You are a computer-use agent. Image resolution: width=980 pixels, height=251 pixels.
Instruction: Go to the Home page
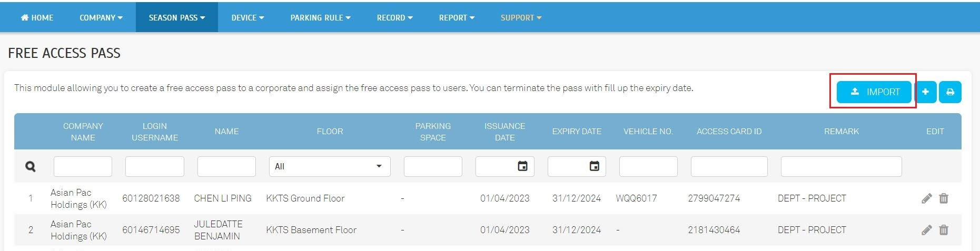tap(37, 17)
